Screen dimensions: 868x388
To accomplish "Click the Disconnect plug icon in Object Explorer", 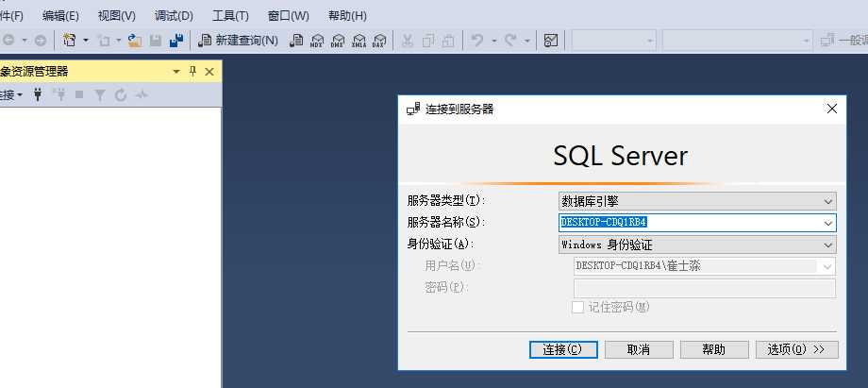I will [x=58, y=94].
